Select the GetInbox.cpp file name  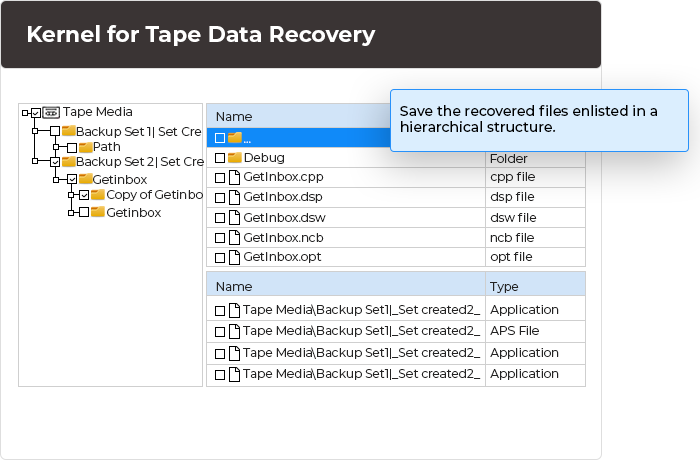[283, 177]
